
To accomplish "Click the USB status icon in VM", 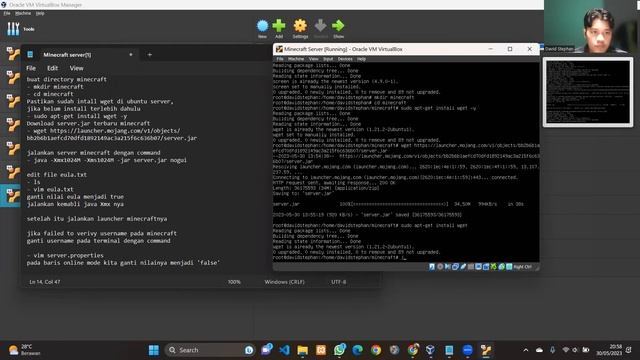I will (463, 267).
